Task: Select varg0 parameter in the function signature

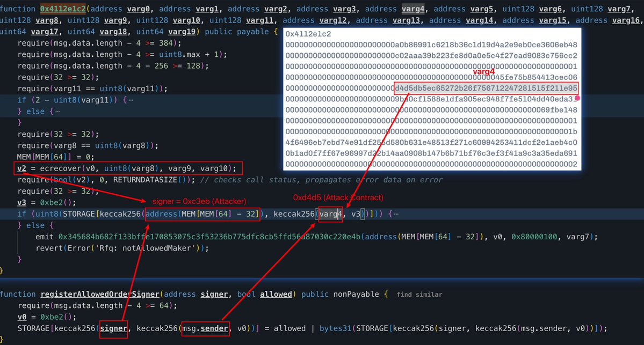Action: pyautogui.click(x=139, y=9)
